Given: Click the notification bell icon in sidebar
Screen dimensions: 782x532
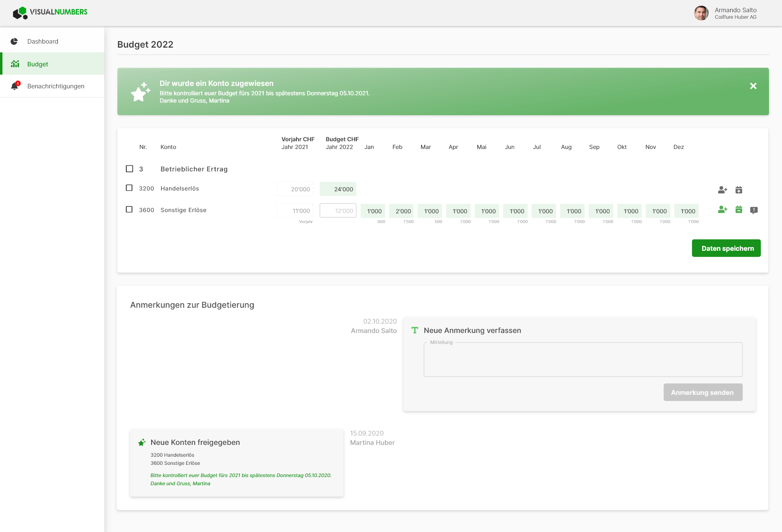Looking at the screenshot, I should [15, 86].
